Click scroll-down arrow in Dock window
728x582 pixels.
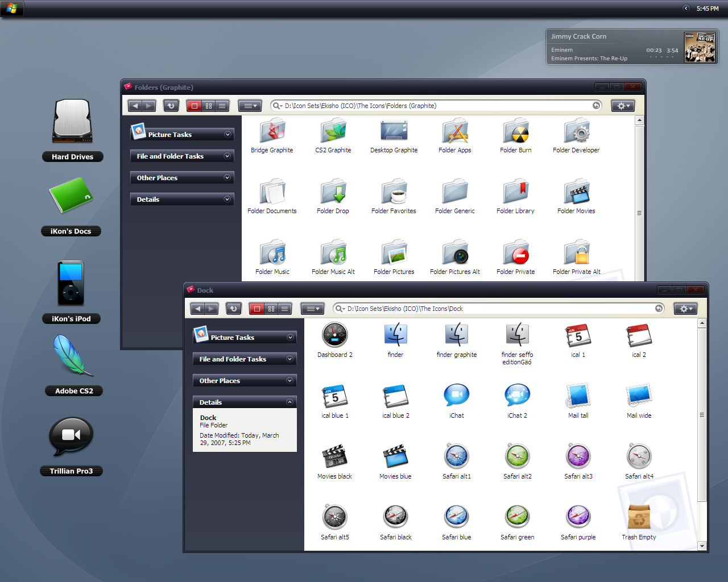click(702, 546)
